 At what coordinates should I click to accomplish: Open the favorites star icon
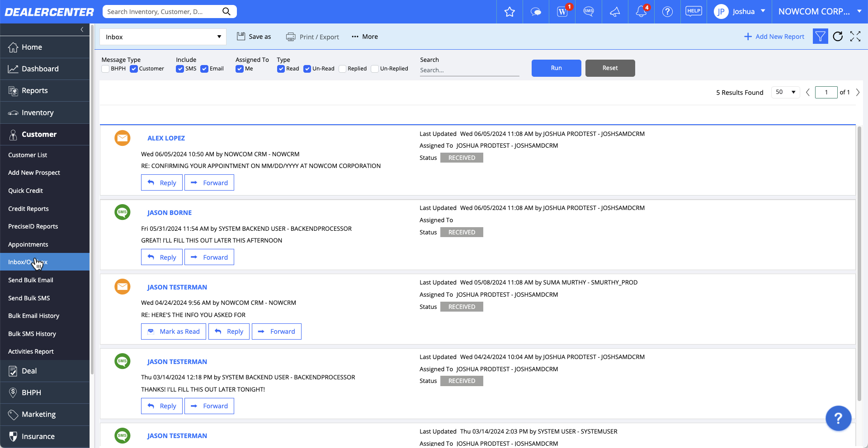pos(509,12)
